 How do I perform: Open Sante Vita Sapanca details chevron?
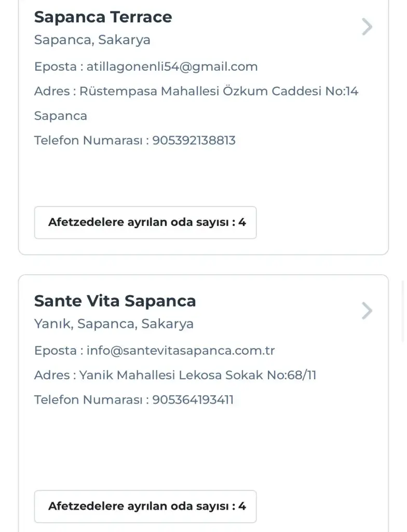coord(367,311)
